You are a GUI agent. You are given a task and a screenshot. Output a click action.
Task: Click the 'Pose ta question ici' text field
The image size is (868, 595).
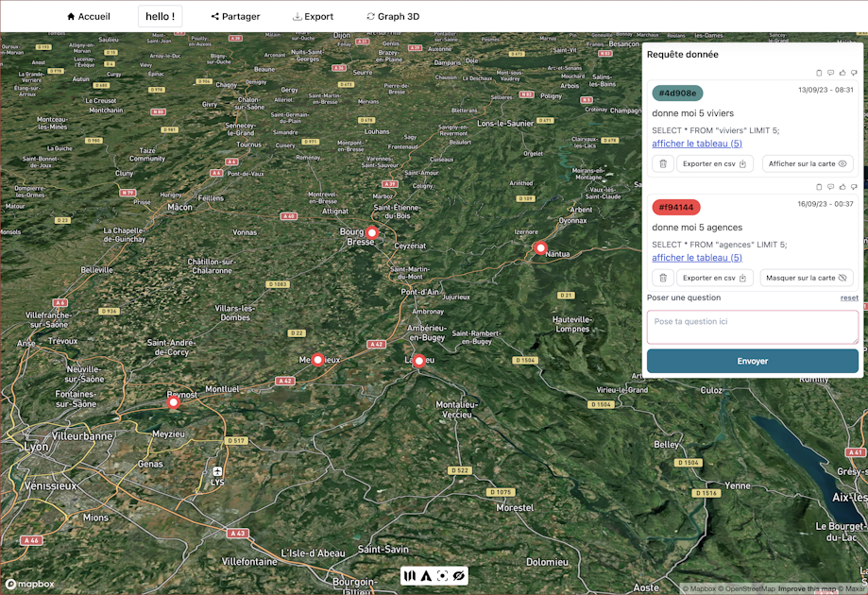(x=752, y=327)
